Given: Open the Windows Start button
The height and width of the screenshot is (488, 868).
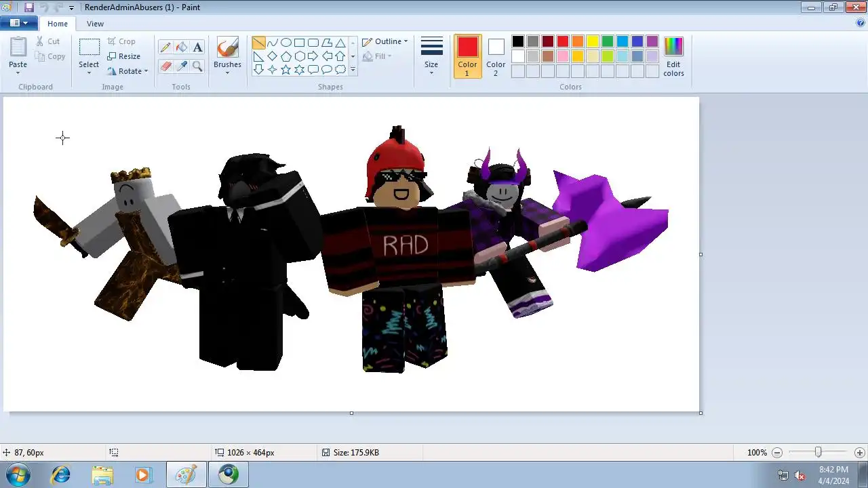Looking at the screenshot, I should pyautogui.click(x=18, y=474).
